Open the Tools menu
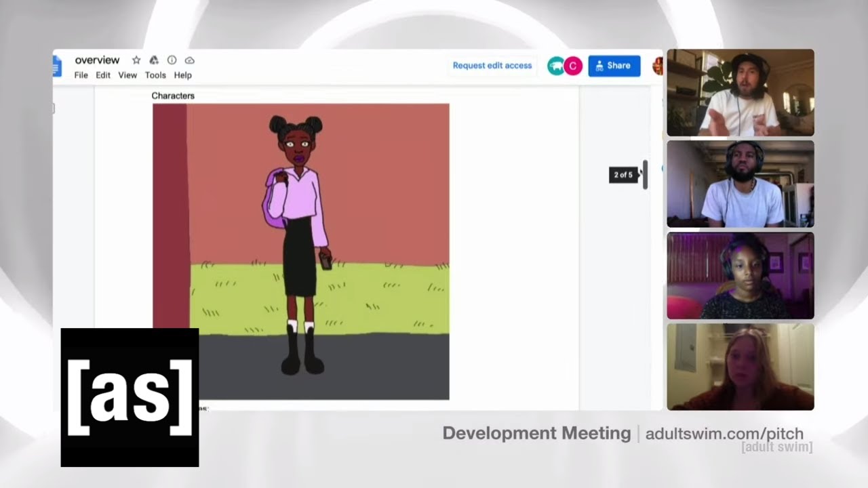 click(155, 75)
